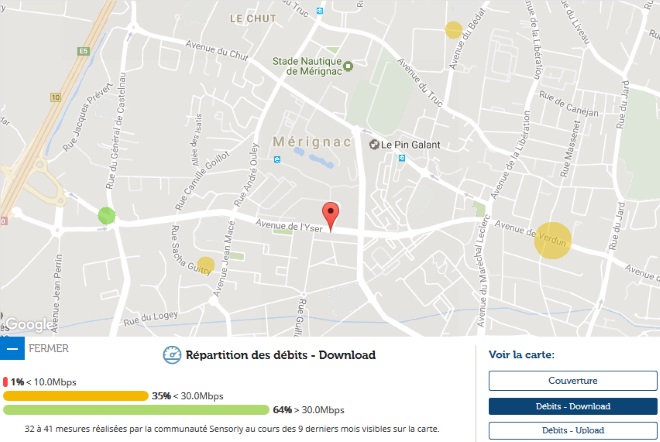Click the '1% < 10.0Mbps' label
Viewport: 660px width, 442px height.
43,382
